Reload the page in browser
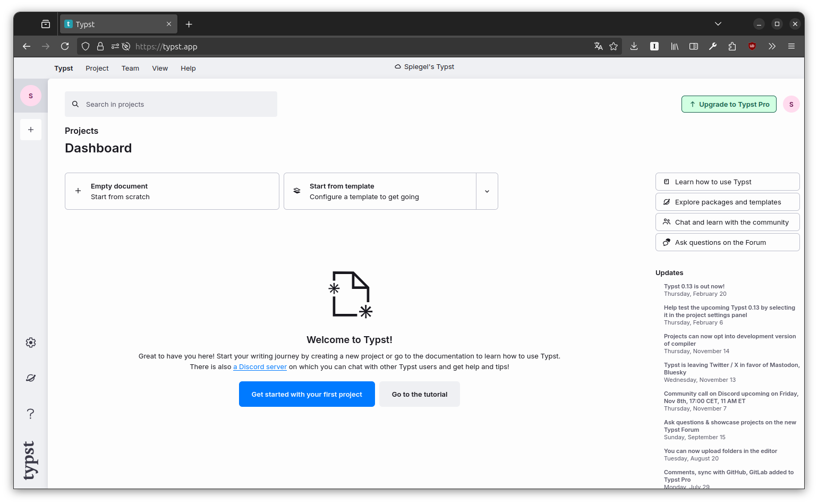The height and width of the screenshot is (504, 818). pos(65,46)
